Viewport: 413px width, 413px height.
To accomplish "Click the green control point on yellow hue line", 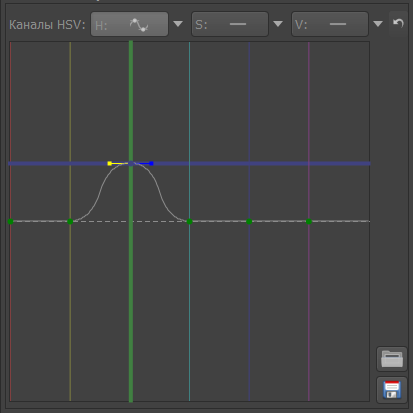I will click(x=70, y=221).
